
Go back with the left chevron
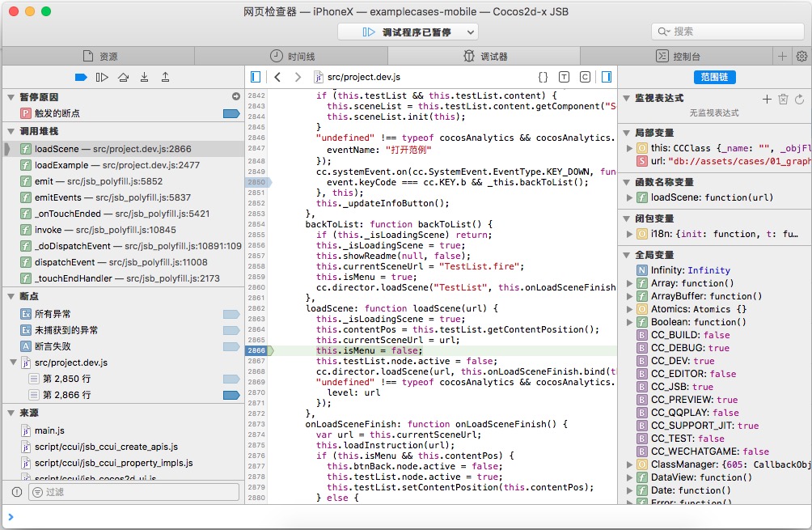coord(277,77)
